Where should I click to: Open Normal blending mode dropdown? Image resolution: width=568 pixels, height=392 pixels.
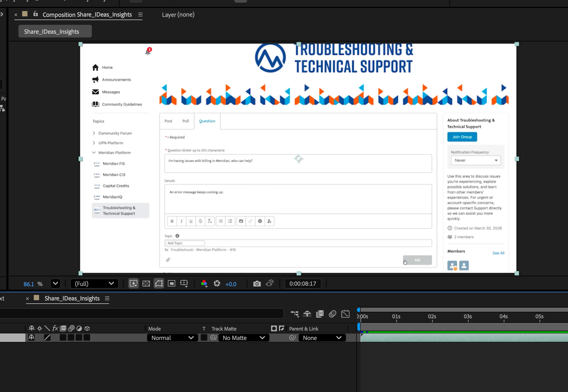click(x=172, y=338)
